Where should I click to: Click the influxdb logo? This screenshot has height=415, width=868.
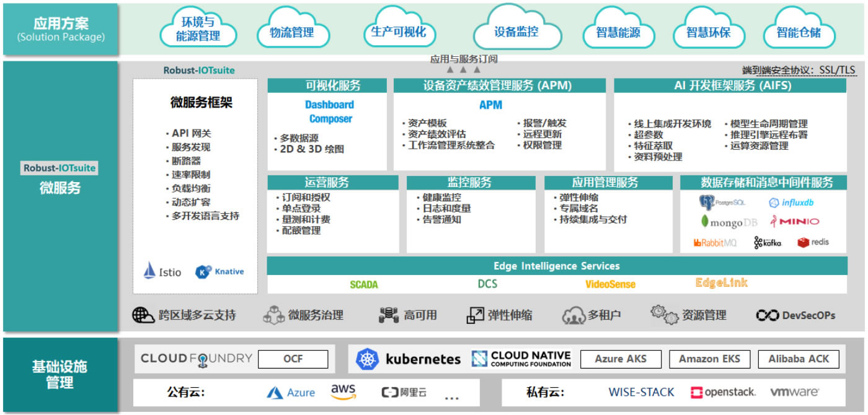click(791, 203)
